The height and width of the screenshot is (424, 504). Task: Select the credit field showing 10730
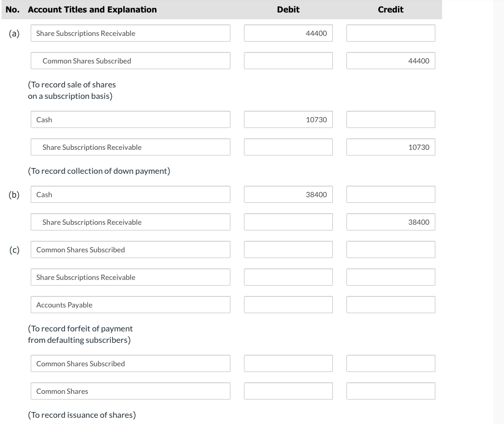click(x=391, y=147)
